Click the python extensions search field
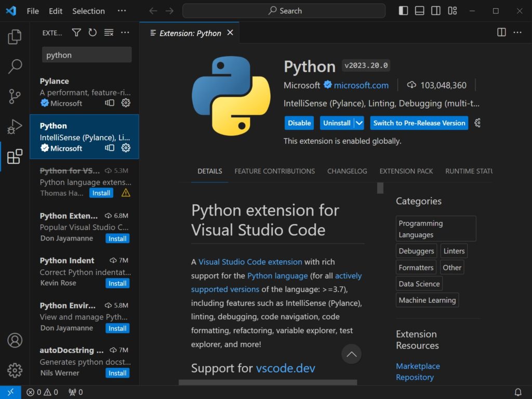The height and width of the screenshot is (399, 532). [87, 55]
